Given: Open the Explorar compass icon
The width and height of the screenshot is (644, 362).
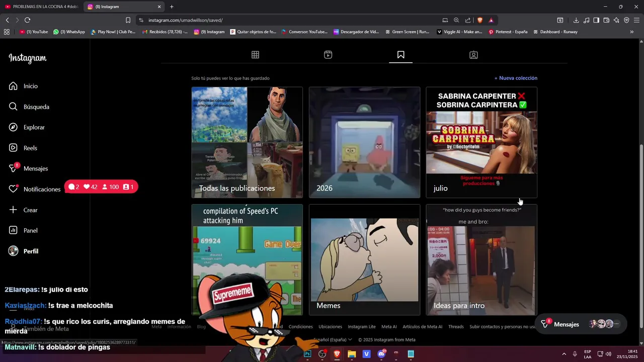Looking at the screenshot, I should (13, 127).
